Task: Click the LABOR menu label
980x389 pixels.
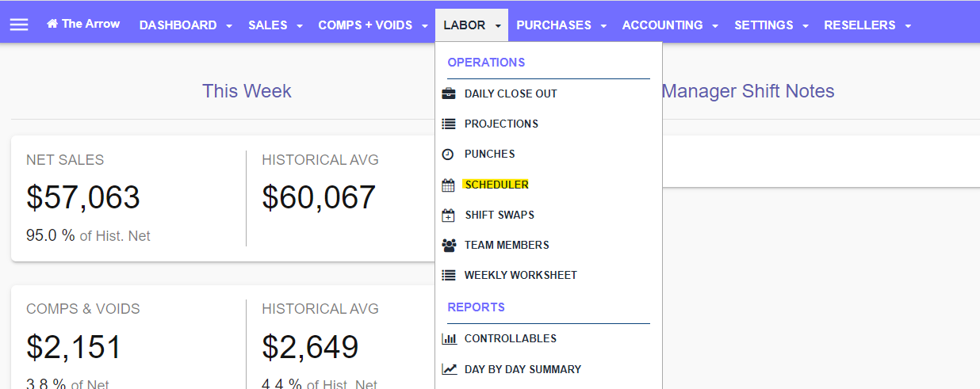Action: 465,25
